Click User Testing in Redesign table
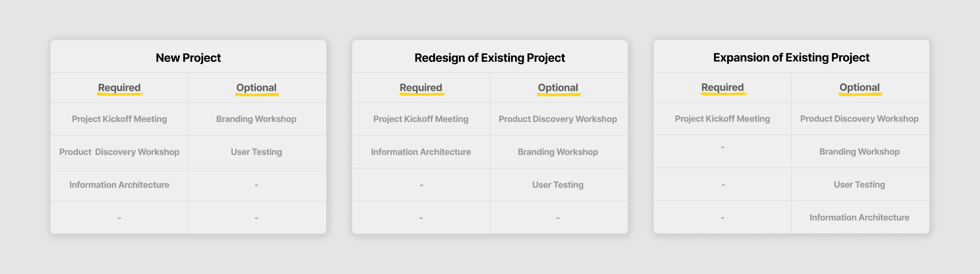Viewport: 980px width, 274px height. [x=558, y=185]
